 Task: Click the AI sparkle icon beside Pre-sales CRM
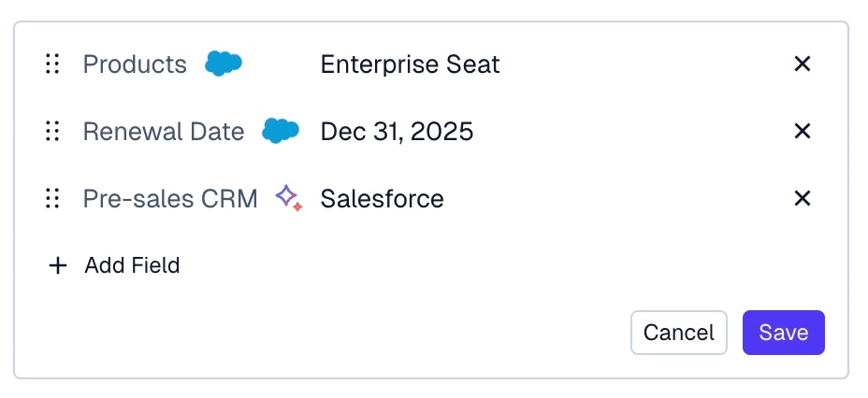click(288, 198)
